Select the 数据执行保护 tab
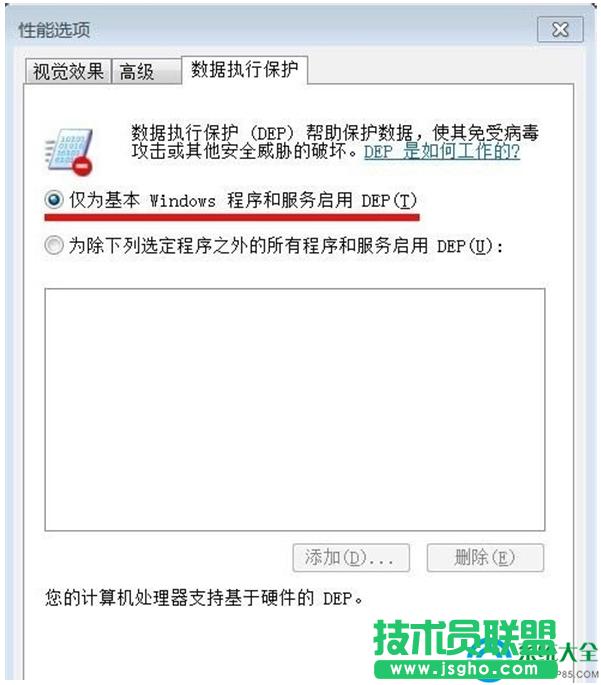Image resolution: width=601 pixels, height=685 pixels. [x=245, y=69]
